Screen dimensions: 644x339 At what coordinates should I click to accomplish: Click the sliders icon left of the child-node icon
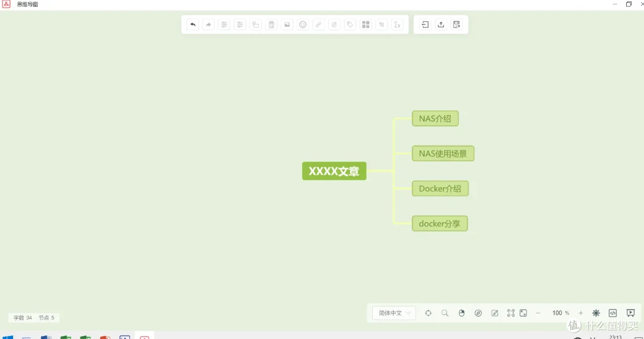[240, 24]
